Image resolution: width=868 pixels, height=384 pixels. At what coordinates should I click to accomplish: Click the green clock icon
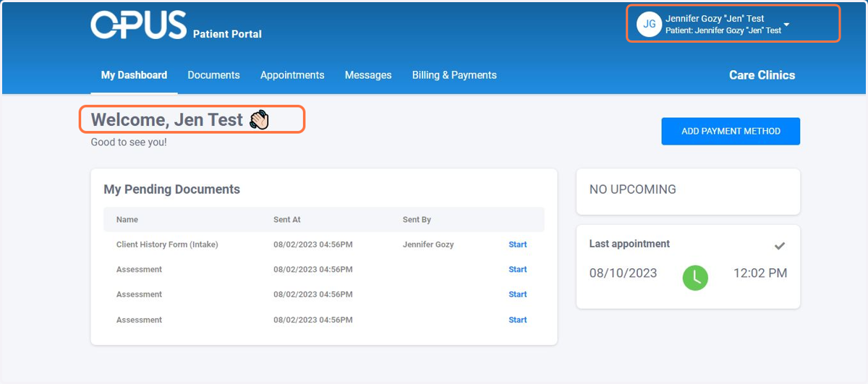point(695,278)
